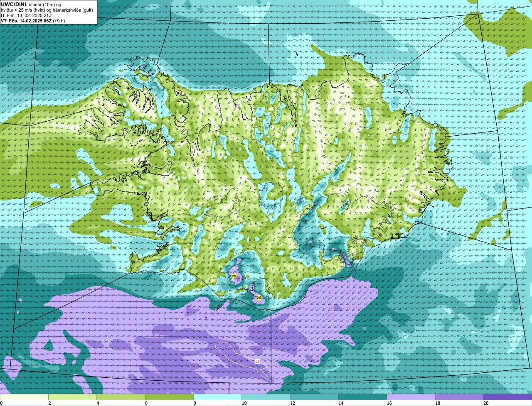Click the yellow gust marker labeled 26
532x406 pixels.
pos(259,298)
